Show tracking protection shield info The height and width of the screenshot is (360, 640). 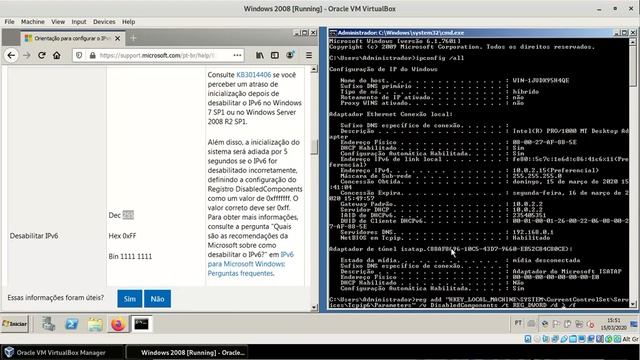(79, 55)
